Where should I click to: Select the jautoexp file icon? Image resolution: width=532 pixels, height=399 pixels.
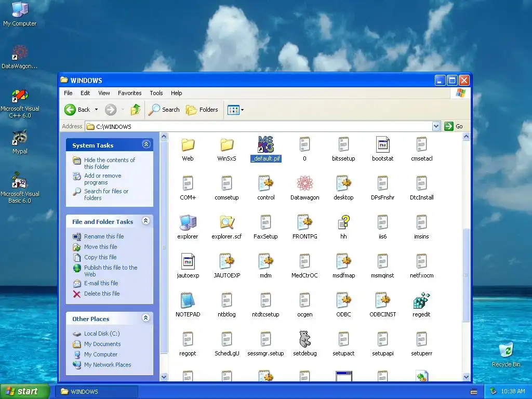188,265
